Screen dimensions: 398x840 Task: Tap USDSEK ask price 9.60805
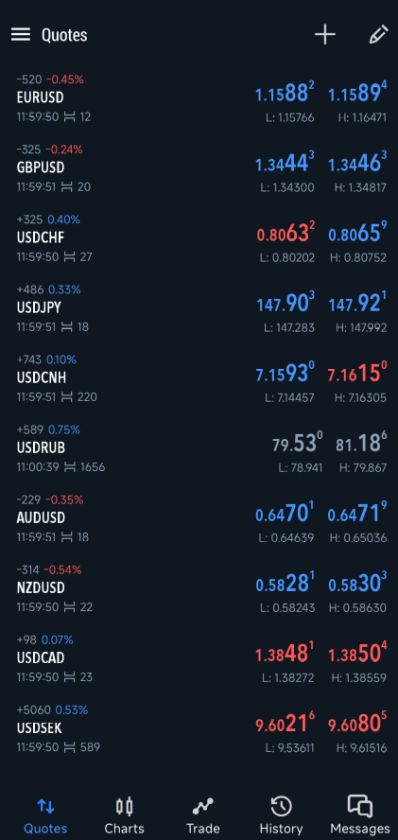[x=357, y=724]
